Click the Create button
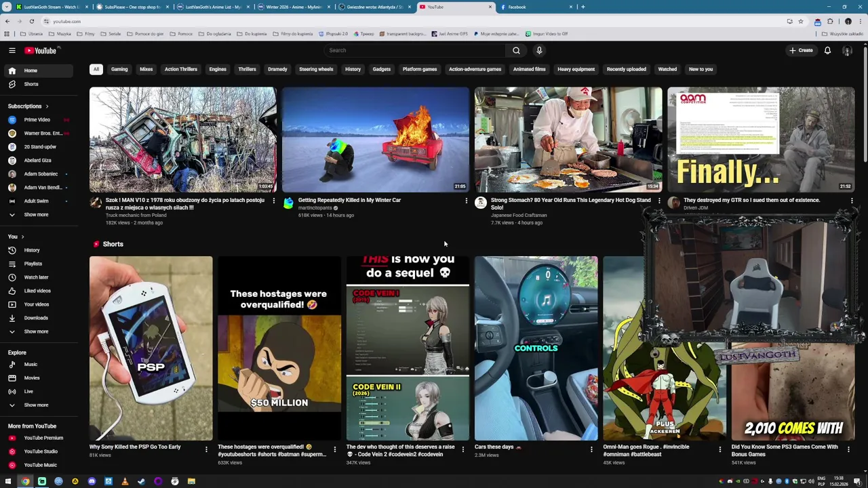Viewport: 868px width, 488px height. (801, 50)
